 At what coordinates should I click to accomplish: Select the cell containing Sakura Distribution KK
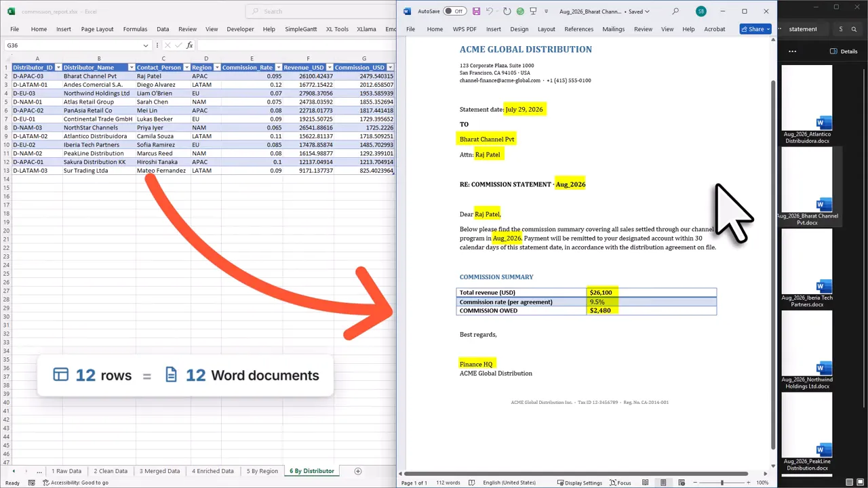pyautogui.click(x=98, y=162)
